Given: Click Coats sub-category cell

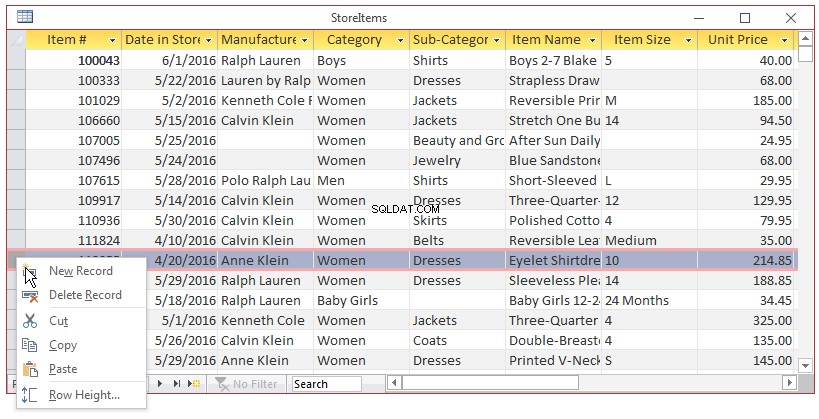Looking at the screenshot, I should tap(458, 340).
